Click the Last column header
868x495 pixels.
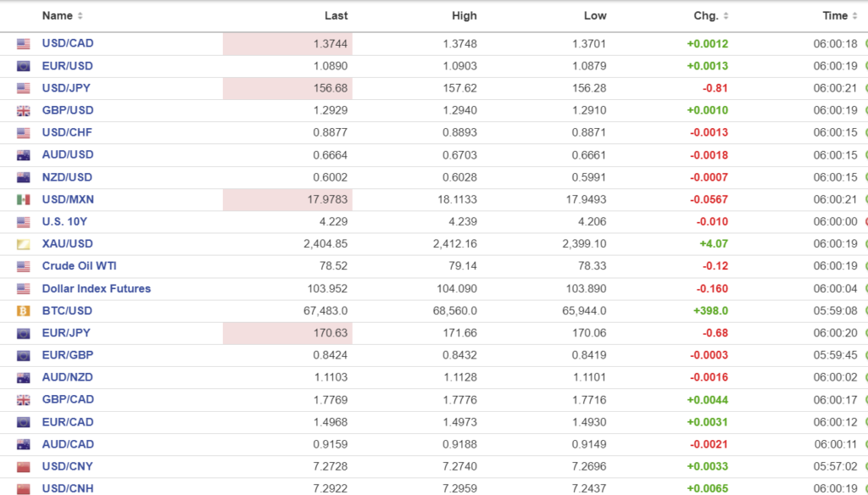pos(337,16)
